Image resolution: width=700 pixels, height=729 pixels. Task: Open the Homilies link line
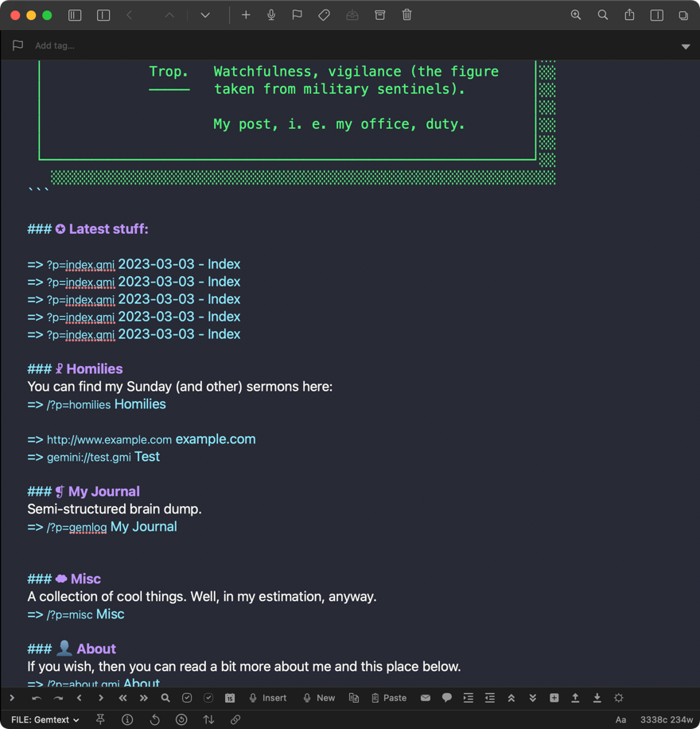[97, 404]
